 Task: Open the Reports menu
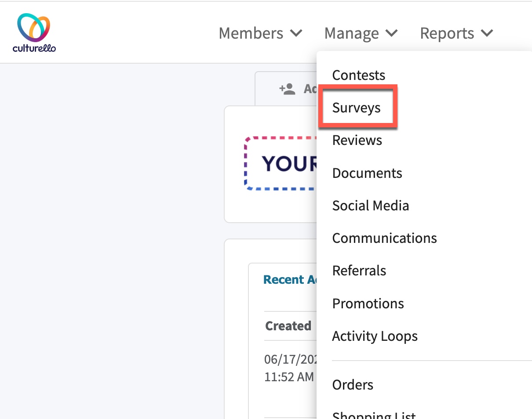(x=456, y=33)
